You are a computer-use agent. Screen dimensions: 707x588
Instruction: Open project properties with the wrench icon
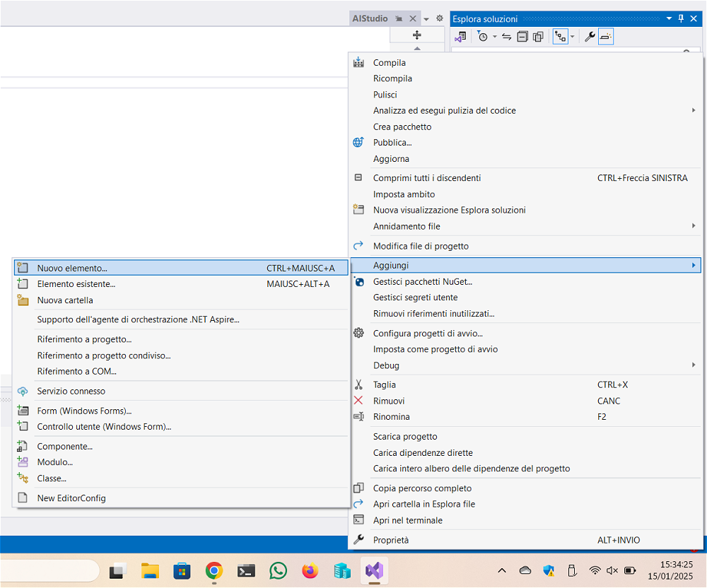589,37
